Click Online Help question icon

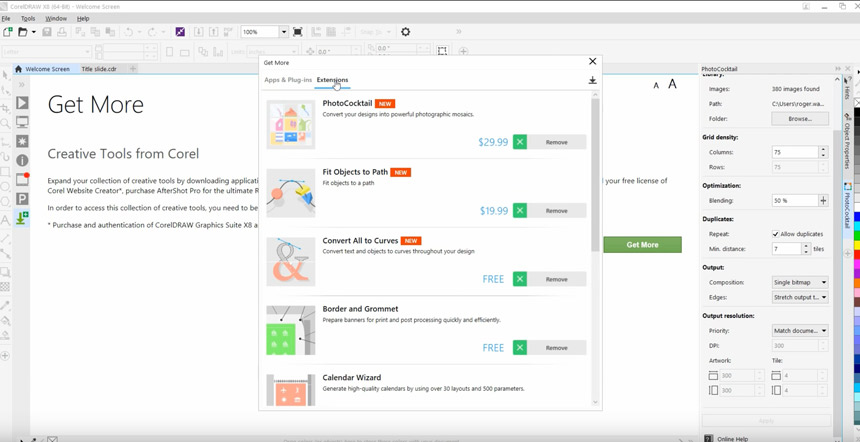click(709, 438)
